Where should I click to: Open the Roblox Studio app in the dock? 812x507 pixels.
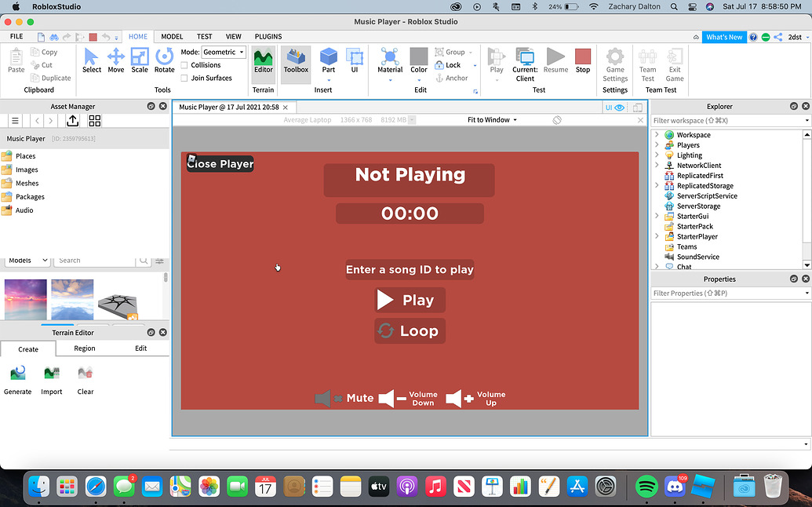[x=703, y=487]
